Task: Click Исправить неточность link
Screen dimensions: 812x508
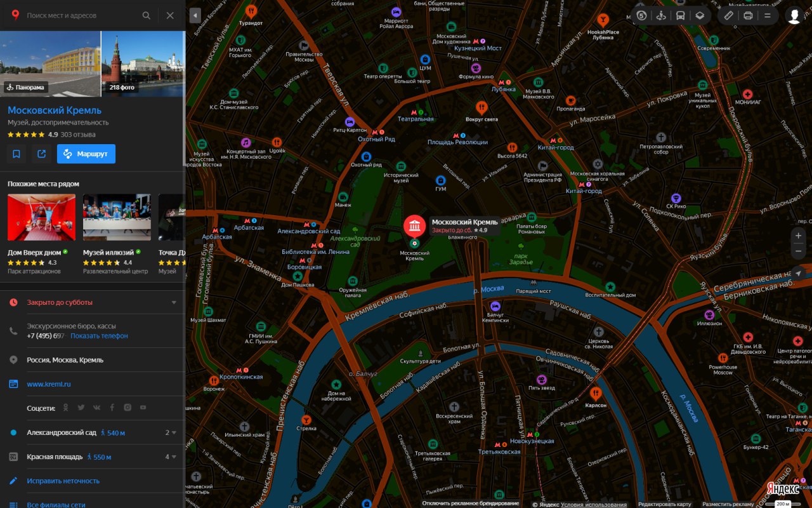Action: point(63,481)
